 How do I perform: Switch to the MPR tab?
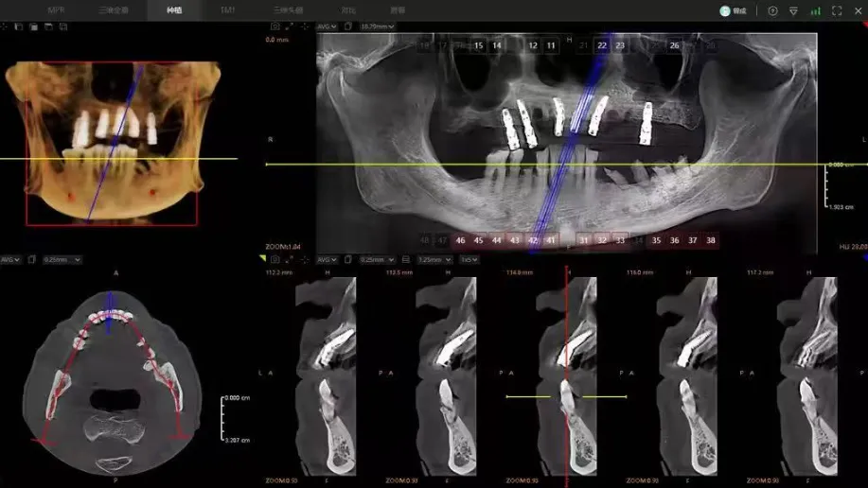[x=56, y=10]
